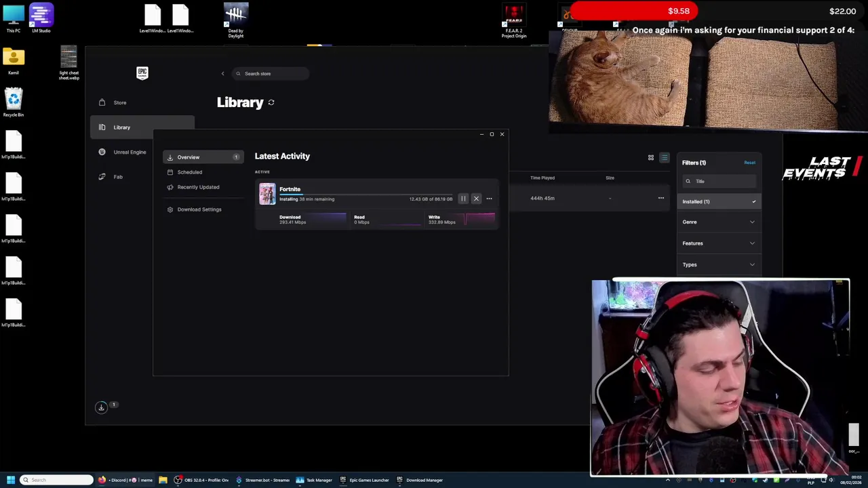The height and width of the screenshot is (488, 868).
Task: Click the 'Installing 38 min remaining' status text
Action: (307, 199)
